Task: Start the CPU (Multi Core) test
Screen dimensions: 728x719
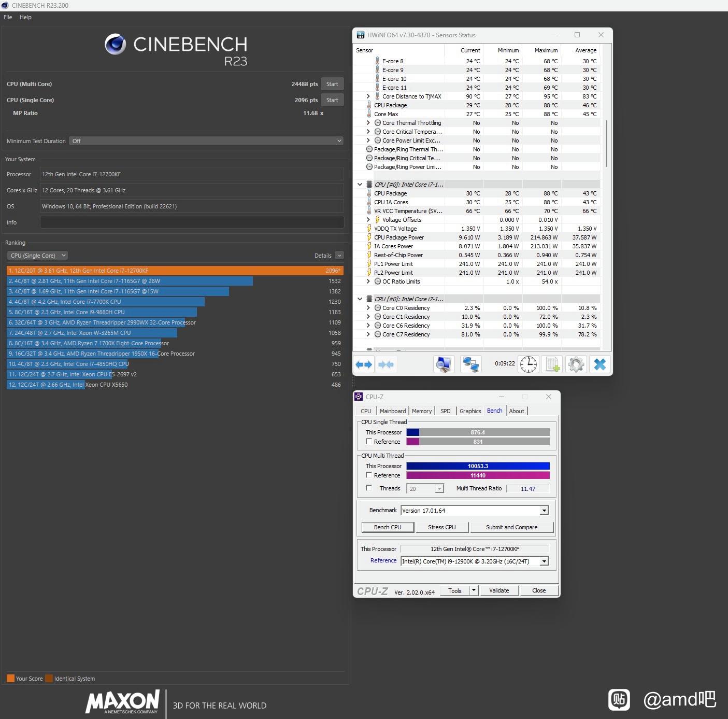Action: point(332,84)
